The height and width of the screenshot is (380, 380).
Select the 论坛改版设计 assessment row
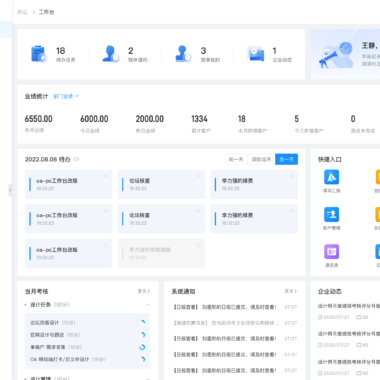pyautogui.click(x=87, y=322)
